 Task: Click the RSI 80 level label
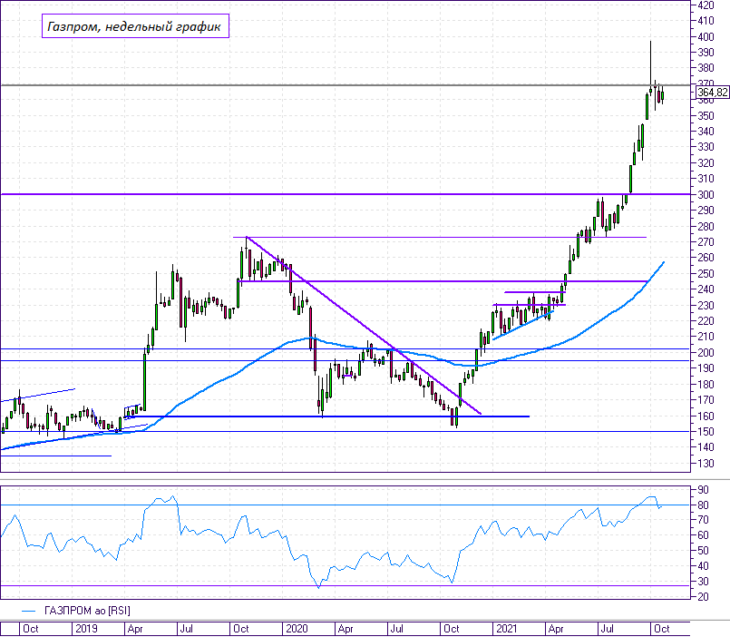click(703, 505)
